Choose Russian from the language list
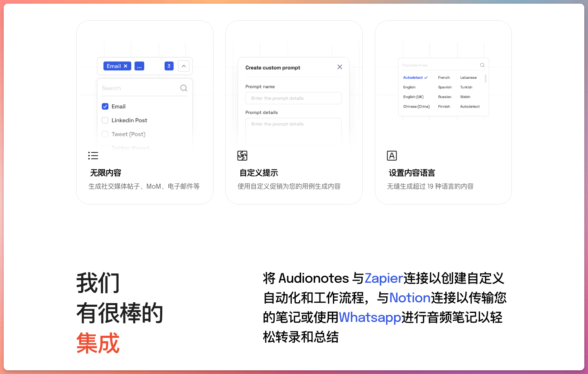This screenshot has height=374, width=588. (x=444, y=97)
